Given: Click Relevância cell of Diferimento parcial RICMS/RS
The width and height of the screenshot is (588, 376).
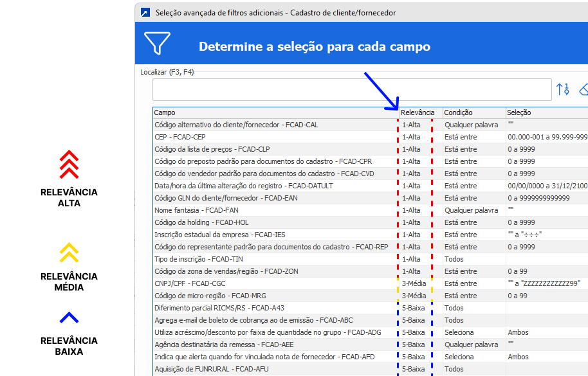Looking at the screenshot, I should click(414, 308).
